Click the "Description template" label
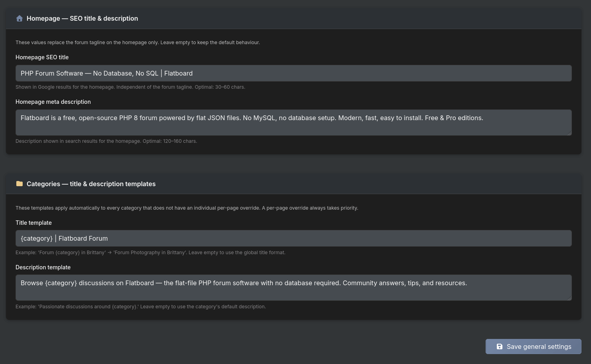Screen dimensions: 591x364 (x=43, y=267)
